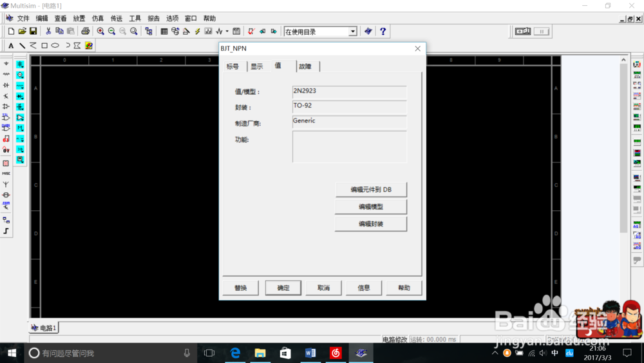Screen dimensions: 644x363
Task: Open the diodes component group
Action: click(6, 85)
